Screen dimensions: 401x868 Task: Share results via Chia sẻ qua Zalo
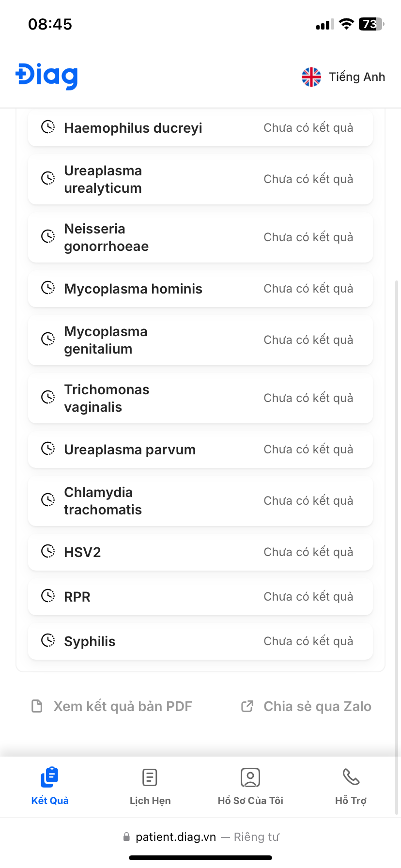point(317,706)
